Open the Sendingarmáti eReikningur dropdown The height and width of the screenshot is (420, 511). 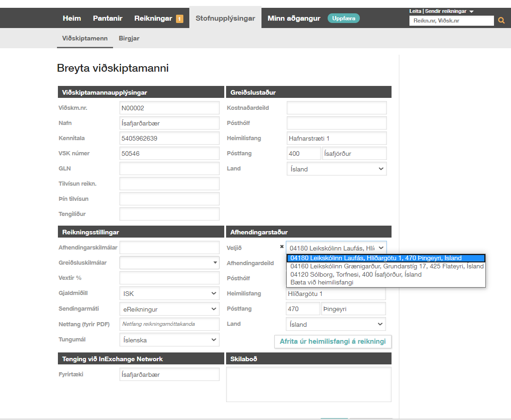point(169,309)
